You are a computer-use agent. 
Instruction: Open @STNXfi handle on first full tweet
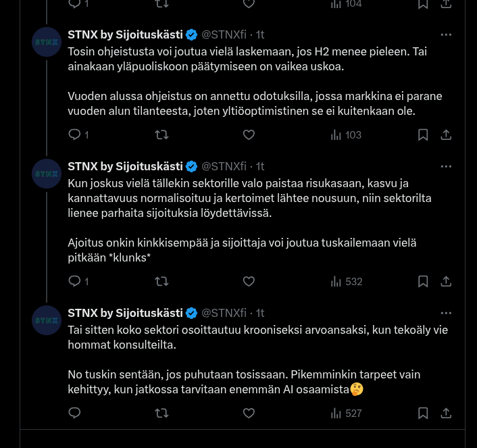[x=224, y=34]
